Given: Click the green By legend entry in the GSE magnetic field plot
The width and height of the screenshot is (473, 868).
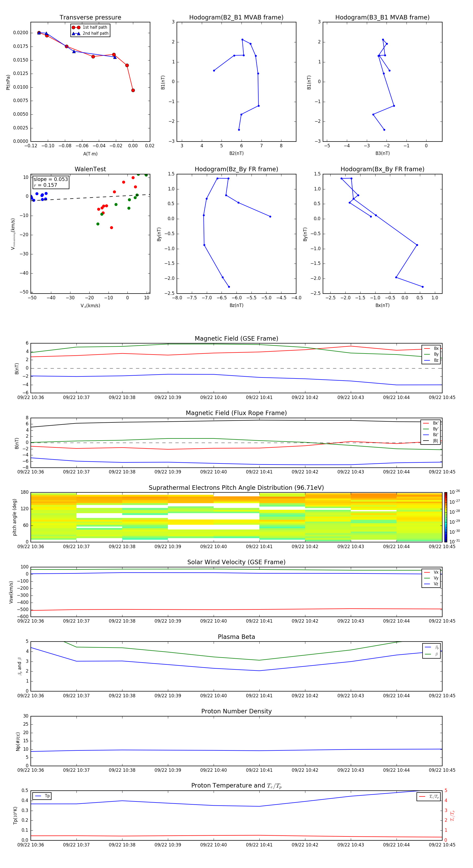Looking at the screenshot, I should click(x=431, y=355).
